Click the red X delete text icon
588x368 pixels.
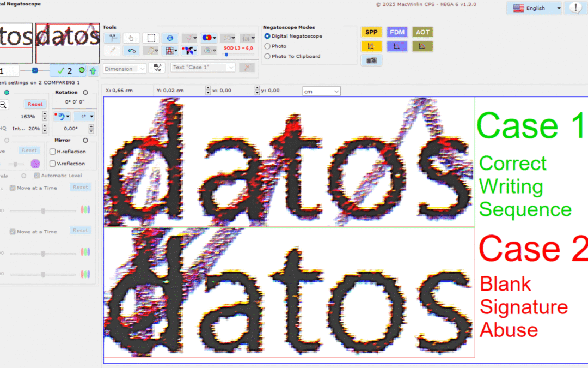[247, 68]
